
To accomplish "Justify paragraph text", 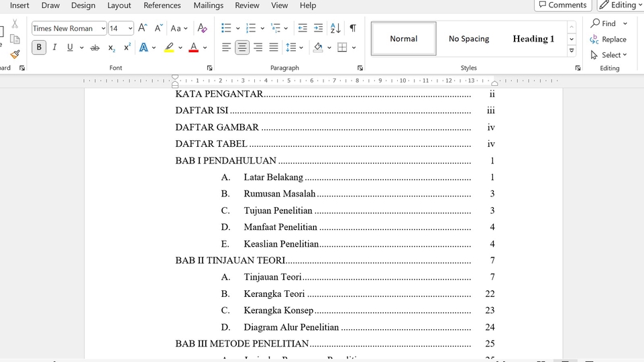I will (x=274, y=47).
